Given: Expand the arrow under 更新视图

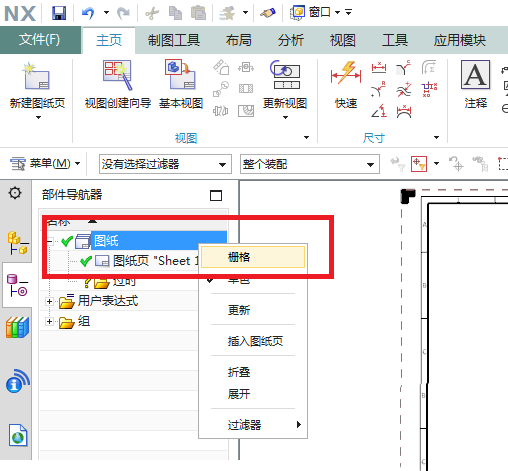Looking at the screenshot, I should point(285,117).
